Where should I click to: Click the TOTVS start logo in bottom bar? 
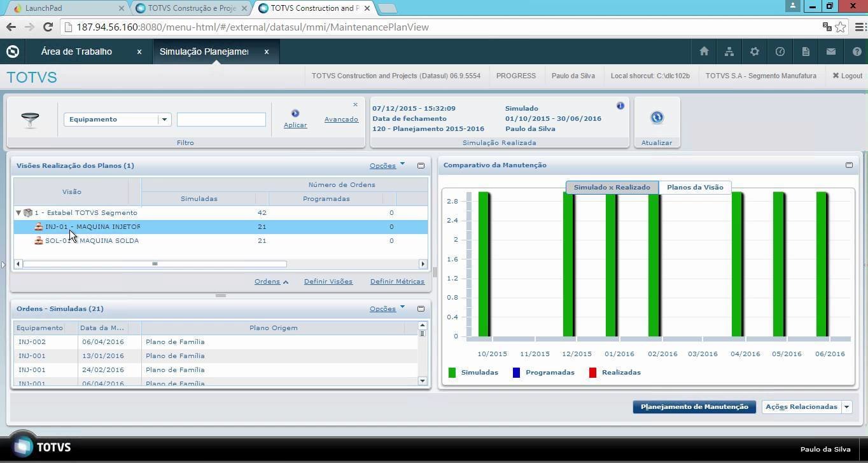point(22,446)
